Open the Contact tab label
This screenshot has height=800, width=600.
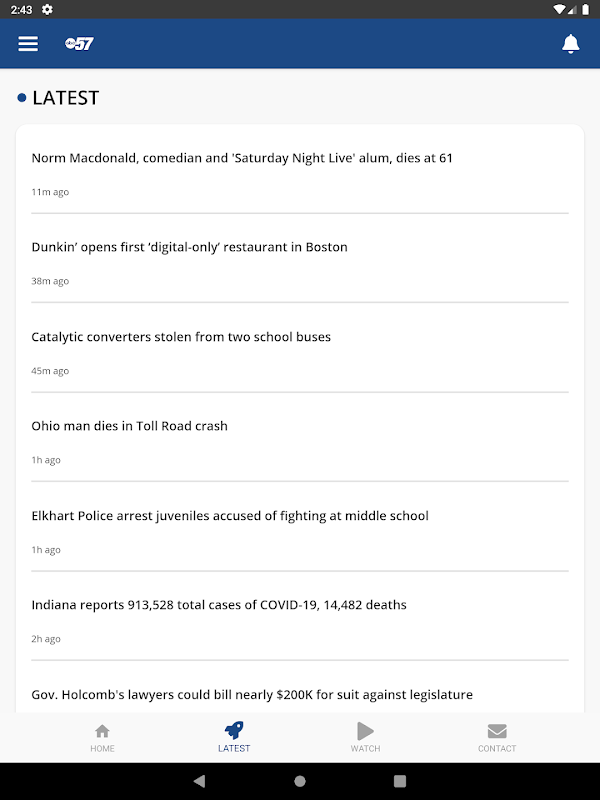click(x=497, y=749)
